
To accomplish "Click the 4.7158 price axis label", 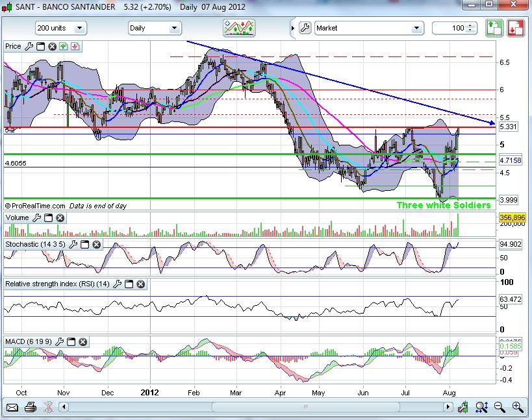I will click(511, 160).
